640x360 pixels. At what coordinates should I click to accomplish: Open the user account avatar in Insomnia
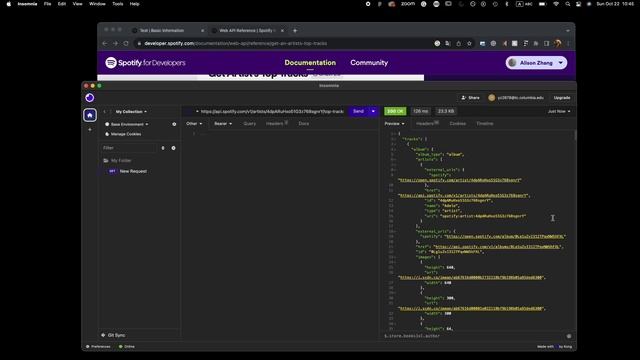(x=491, y=98)
